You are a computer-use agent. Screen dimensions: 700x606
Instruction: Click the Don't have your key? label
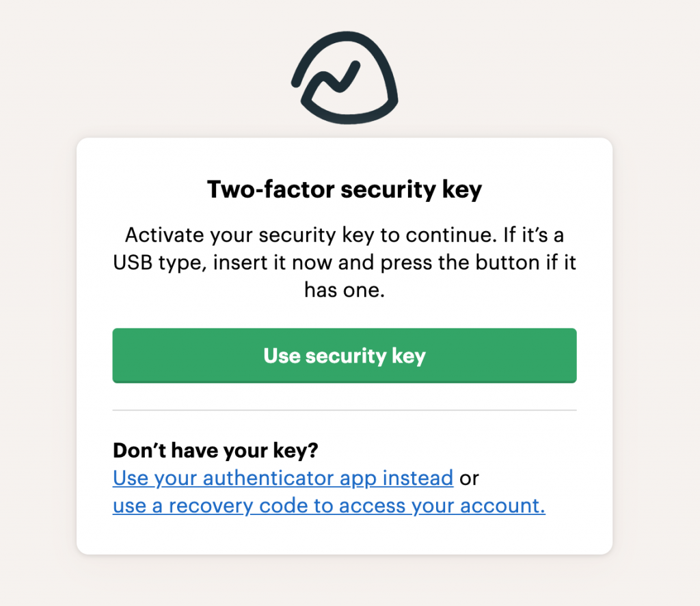216,451
